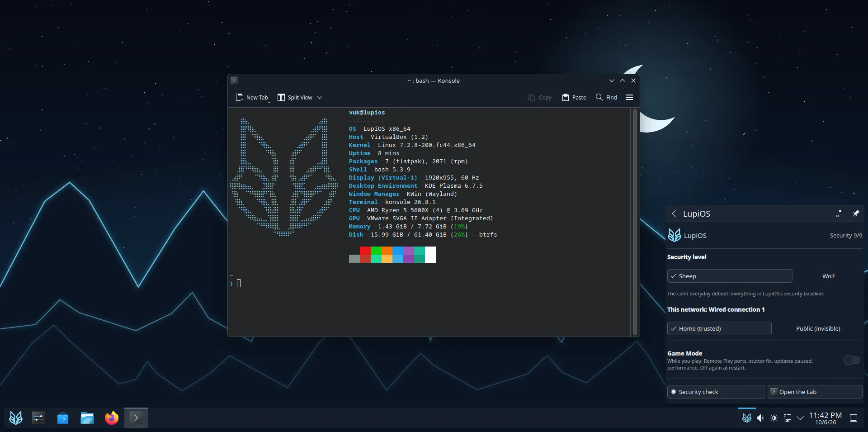Click the Disk usage line
The height and width of the screenshot is (432, 868).
[x=423, y=234]
